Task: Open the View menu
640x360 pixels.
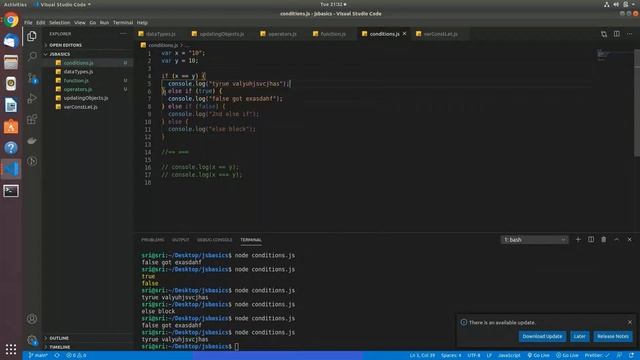Action: click(80, 22)
